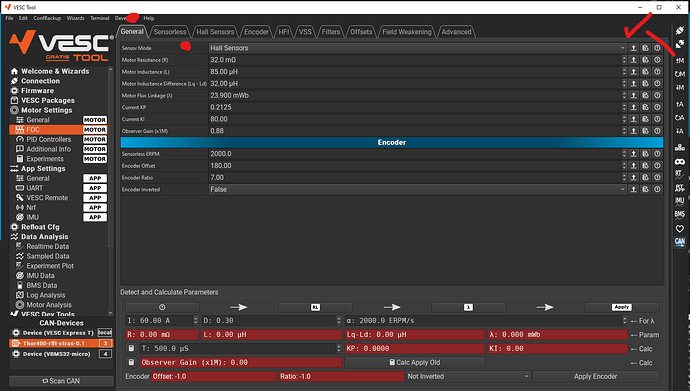The image size is (690, 391).
Task: Click stepper arrows on Motor Resistance field
Action: [624, 60]
